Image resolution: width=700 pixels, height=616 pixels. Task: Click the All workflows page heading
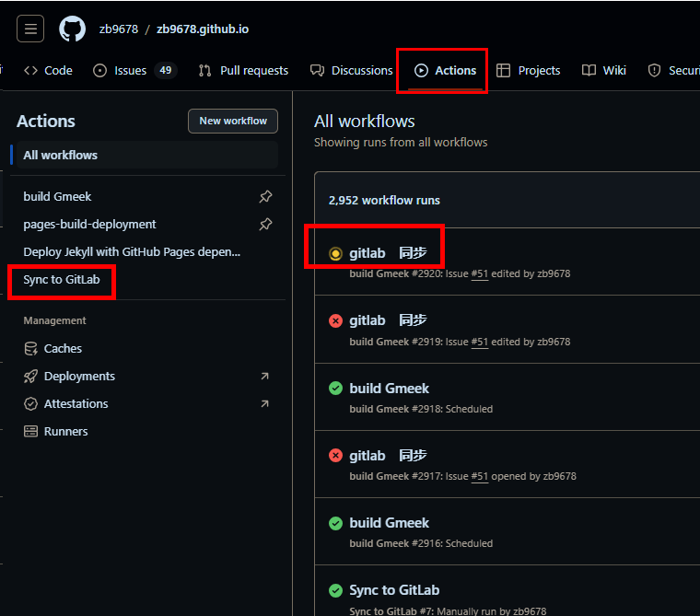pyautogui.click(x=365, y=122)
